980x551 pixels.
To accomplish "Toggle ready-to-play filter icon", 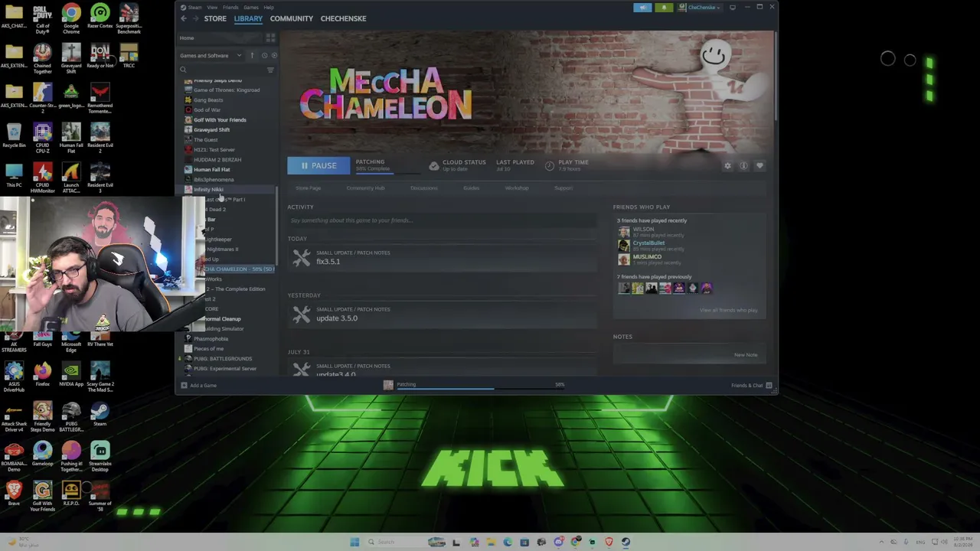I will click(274, 56).
